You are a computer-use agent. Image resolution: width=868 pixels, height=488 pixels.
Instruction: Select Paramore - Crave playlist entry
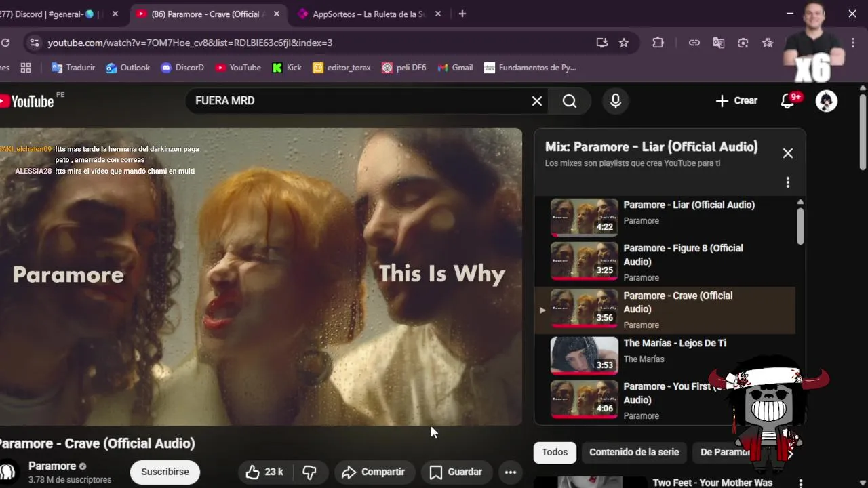click(665, 310)
